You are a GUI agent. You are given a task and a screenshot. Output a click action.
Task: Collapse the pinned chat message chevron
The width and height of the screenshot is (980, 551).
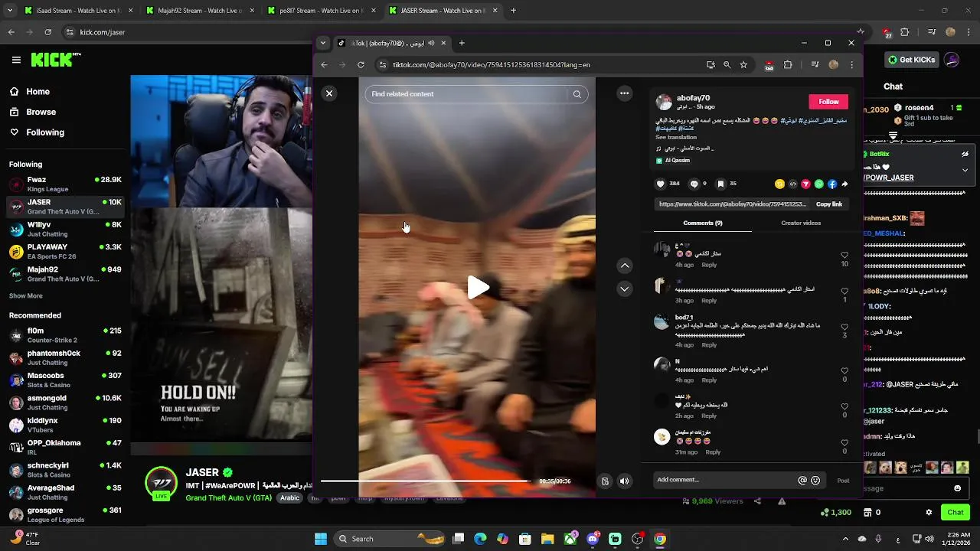point(965,170)
